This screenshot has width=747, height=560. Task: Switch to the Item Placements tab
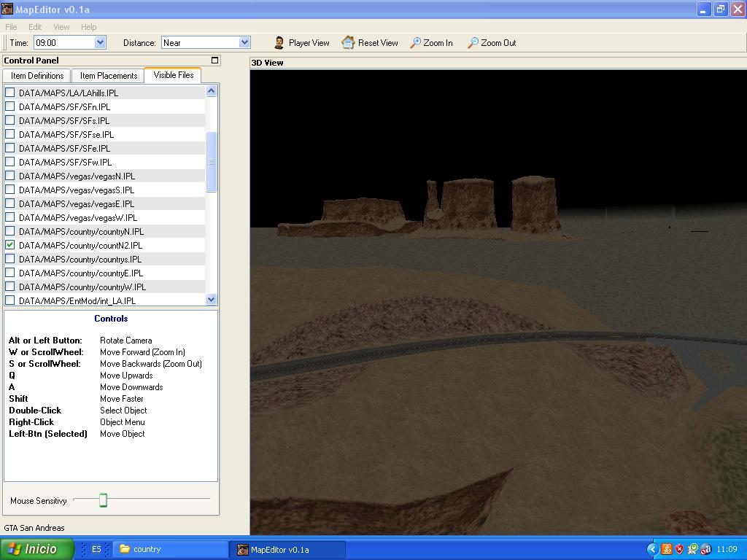(109, 76)
